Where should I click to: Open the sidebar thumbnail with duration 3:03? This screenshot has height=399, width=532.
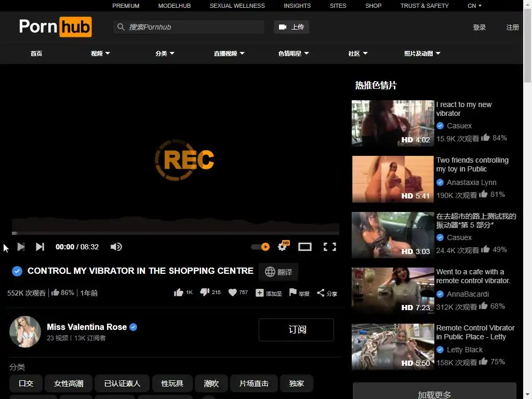pyautogui.click(x=393, y=235)
